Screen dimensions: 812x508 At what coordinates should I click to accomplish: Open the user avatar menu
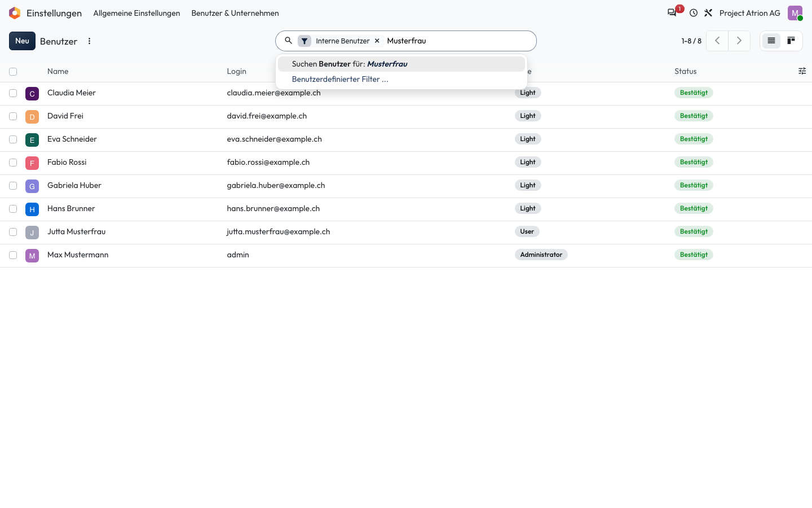click(x=795, y=13)
